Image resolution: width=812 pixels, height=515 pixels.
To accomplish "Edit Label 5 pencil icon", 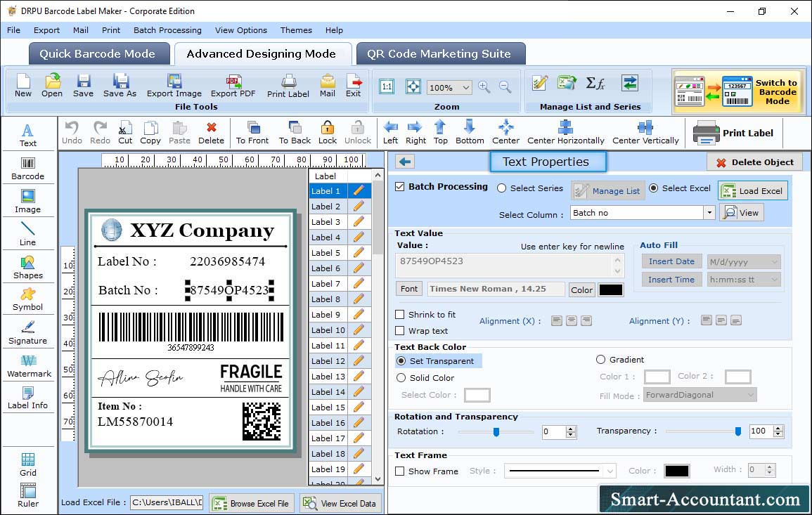I will tap(359, 253).
